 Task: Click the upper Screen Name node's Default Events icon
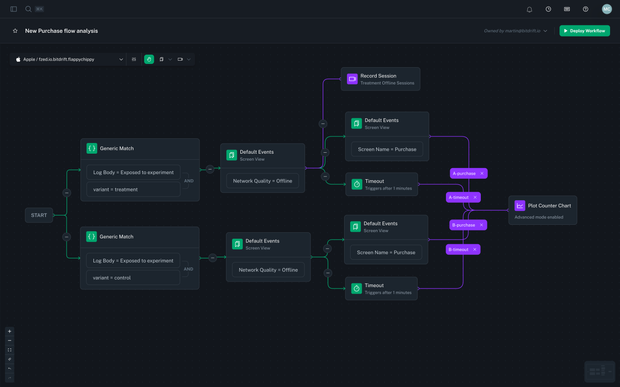pyautogui.click(x=356, y=123)
